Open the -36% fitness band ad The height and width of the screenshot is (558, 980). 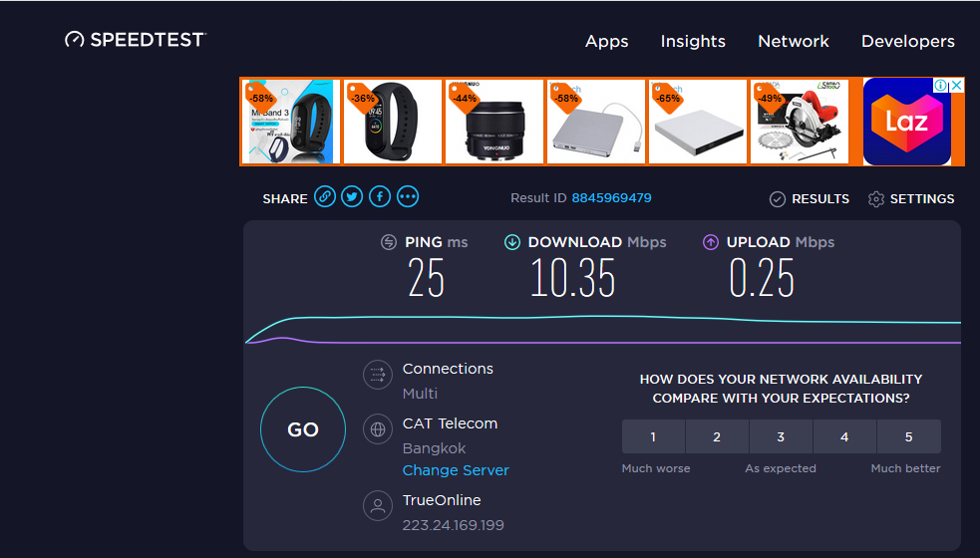[x=393, y=122]
